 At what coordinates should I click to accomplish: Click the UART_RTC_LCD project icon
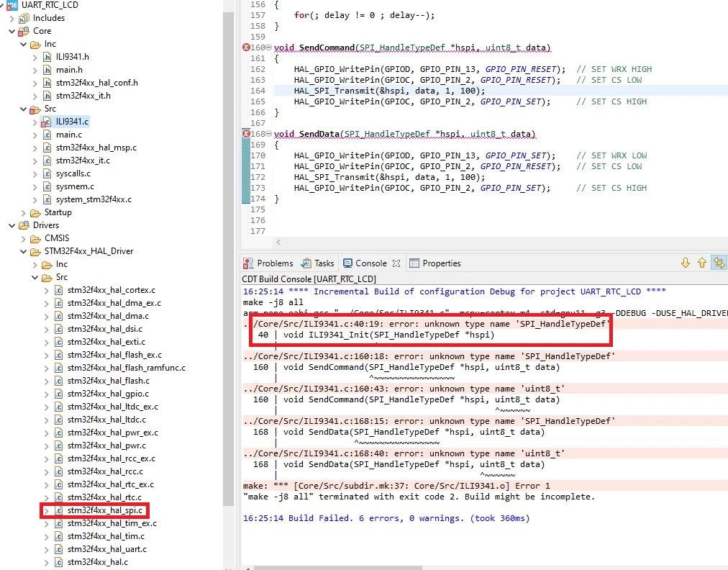[x=12, y=5]
